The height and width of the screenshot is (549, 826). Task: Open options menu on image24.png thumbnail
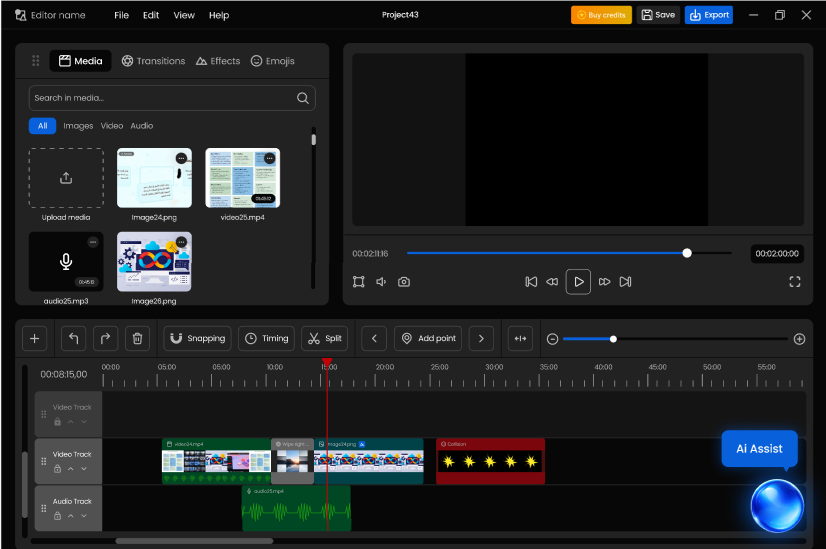click(181, 158)
